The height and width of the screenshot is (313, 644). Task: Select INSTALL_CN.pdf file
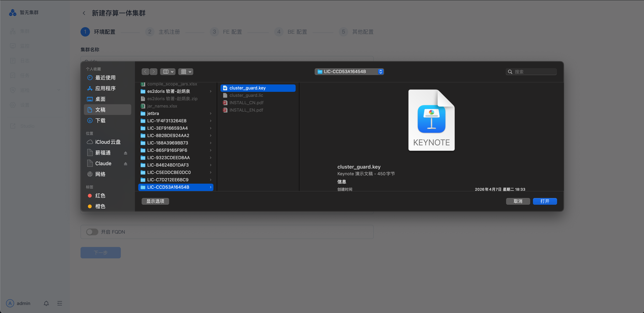point(258,103)
